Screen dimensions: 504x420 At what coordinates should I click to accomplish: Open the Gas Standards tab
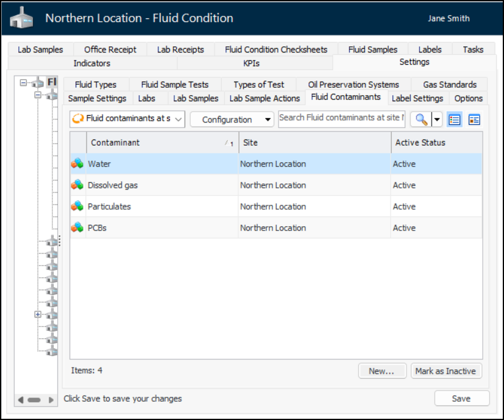tap(450, 85)
